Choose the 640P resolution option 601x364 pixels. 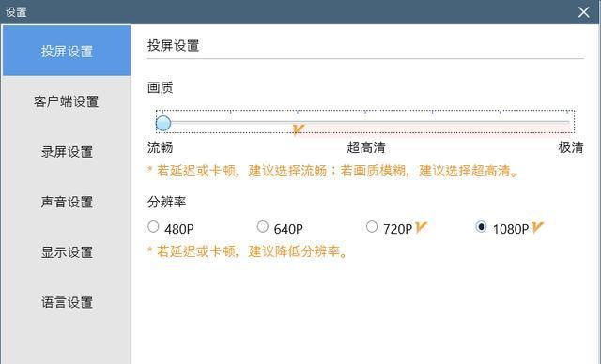pos(263,227)
